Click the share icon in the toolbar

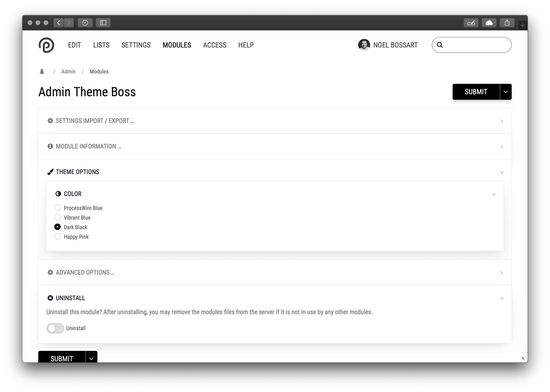pyautogui.click(x=507, y=23)
